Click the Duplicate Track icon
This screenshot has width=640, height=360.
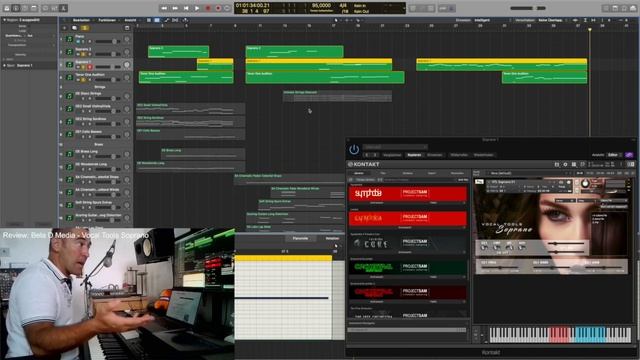click(x=74, y=28)
